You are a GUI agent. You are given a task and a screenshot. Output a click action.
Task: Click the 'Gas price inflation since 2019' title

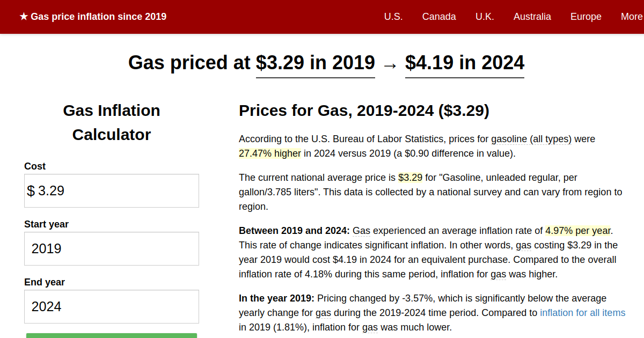coord(98,16)
